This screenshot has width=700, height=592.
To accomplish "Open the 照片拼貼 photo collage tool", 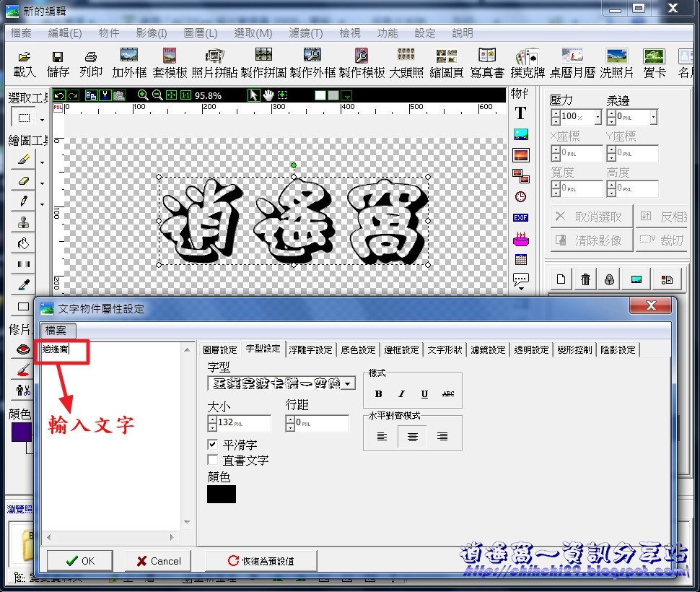I will (215, 64).
